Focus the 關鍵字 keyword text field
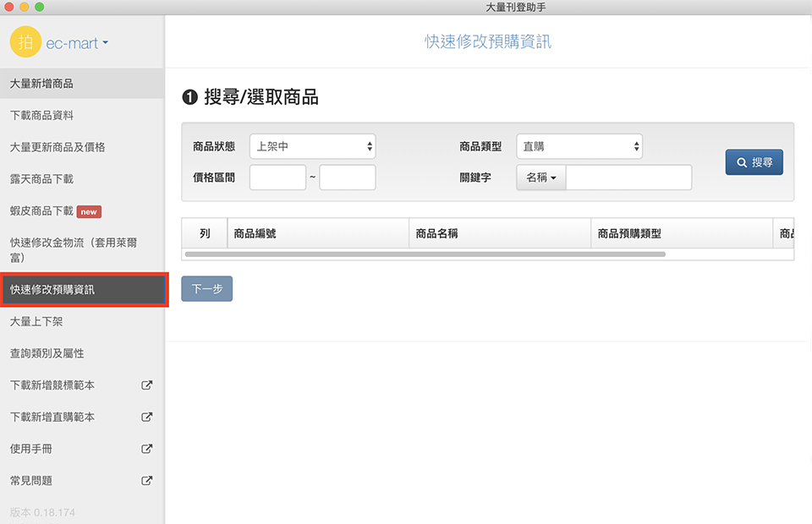This screenshot has height=524, width=812. pos(628,177)
